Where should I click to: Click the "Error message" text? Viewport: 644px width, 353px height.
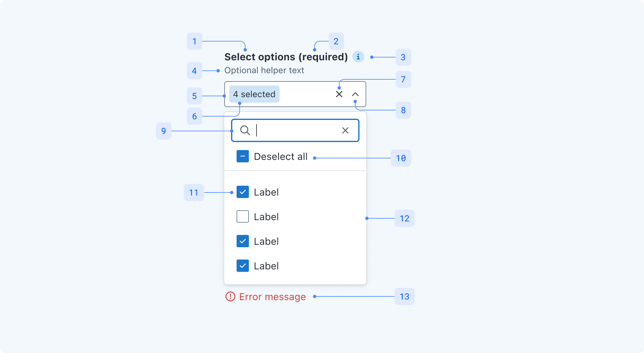click(x=272, y=297)
